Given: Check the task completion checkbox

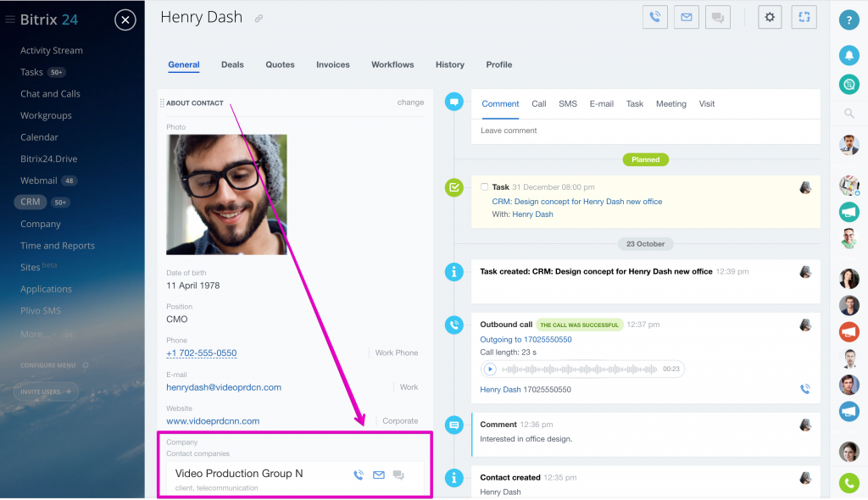Looking at the screenshot, I should [484, 187].
